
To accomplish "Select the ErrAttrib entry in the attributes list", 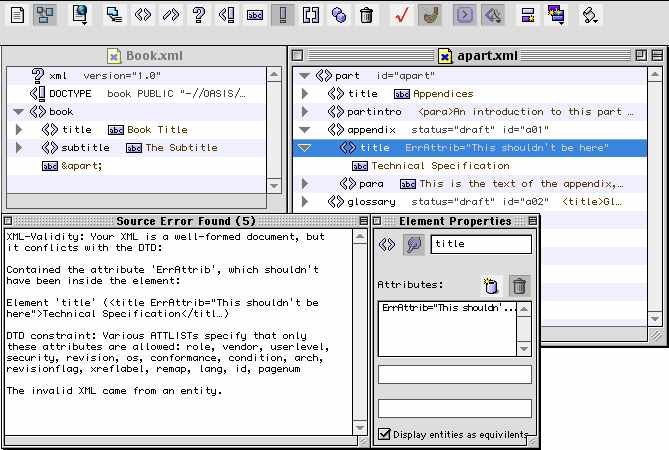I will click(x=448, y=308).
